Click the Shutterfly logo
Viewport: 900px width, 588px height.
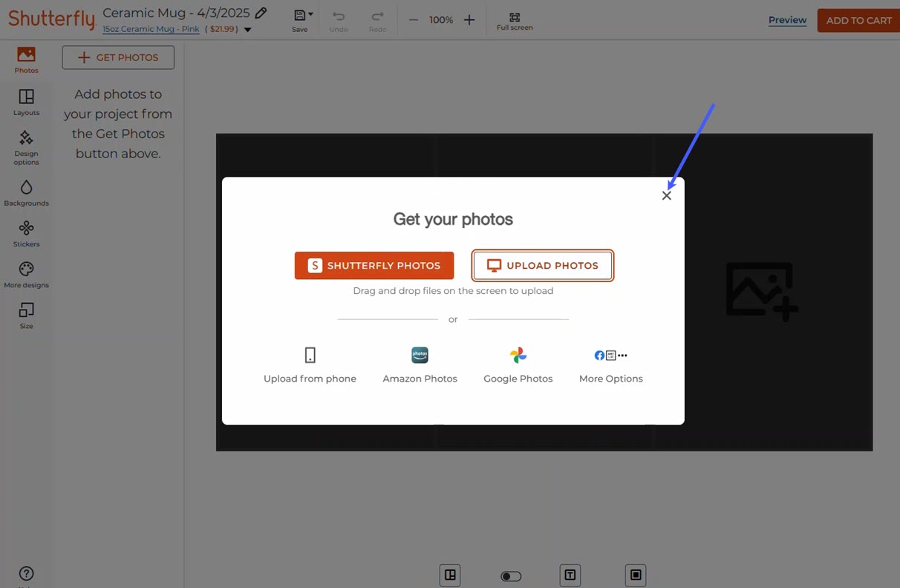(x=51, y=19)
